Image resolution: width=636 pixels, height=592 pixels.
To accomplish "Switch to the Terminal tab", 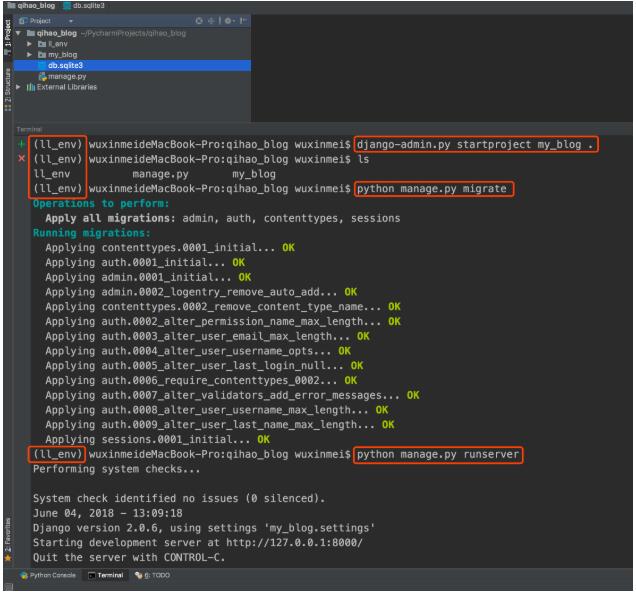I will coord(105,575).
